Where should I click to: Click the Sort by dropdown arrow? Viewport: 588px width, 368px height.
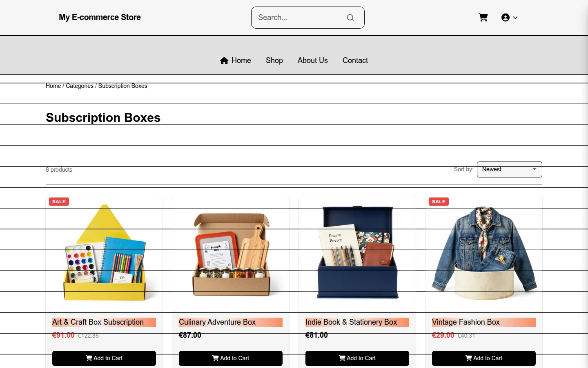534,169
